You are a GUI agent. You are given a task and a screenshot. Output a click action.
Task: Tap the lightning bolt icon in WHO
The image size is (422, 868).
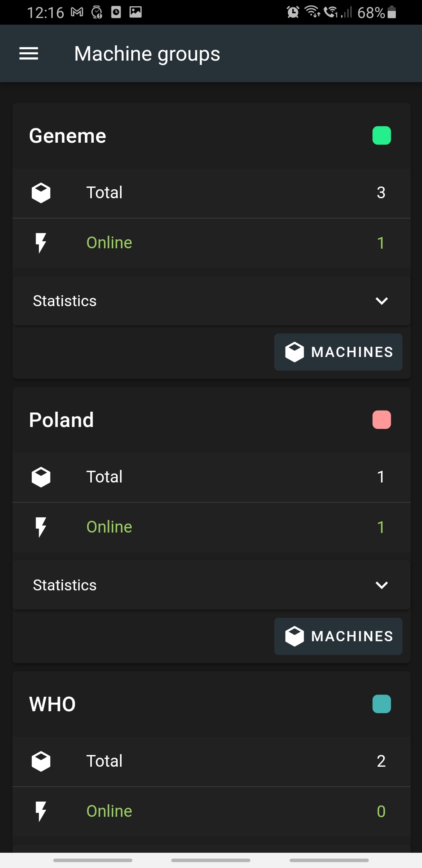point(41,811)
